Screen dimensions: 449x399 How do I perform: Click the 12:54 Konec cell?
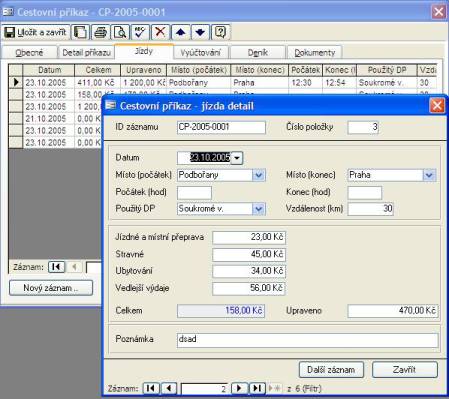pyautogui.click(x=339, y=82)
